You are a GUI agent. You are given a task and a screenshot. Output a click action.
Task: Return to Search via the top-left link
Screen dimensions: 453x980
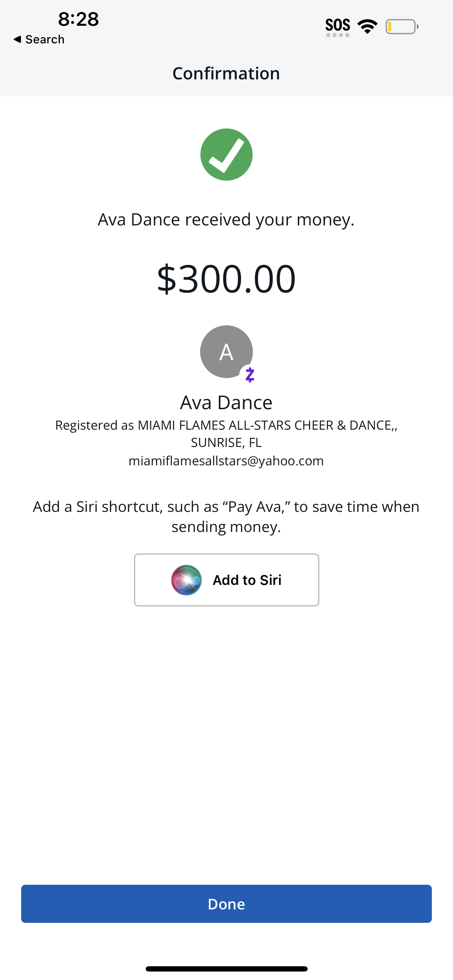pos(44,39)
